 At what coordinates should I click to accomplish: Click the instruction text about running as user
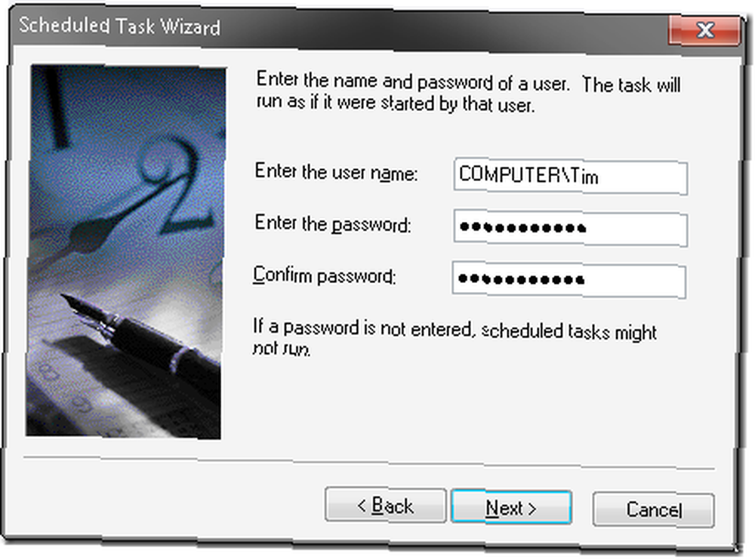pos(468,92)
